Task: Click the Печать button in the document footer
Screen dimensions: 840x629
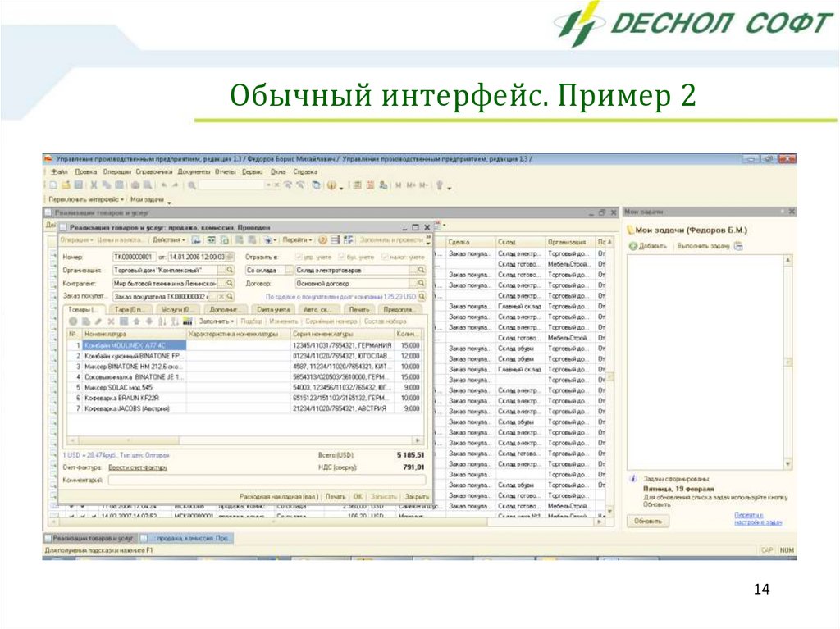Action: [336, 497]
